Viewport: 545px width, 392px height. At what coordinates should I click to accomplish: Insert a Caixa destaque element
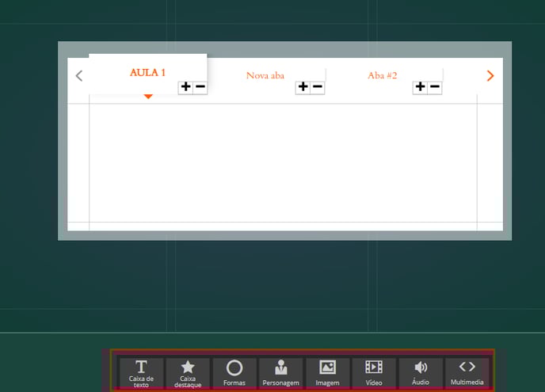coord(188,373)
